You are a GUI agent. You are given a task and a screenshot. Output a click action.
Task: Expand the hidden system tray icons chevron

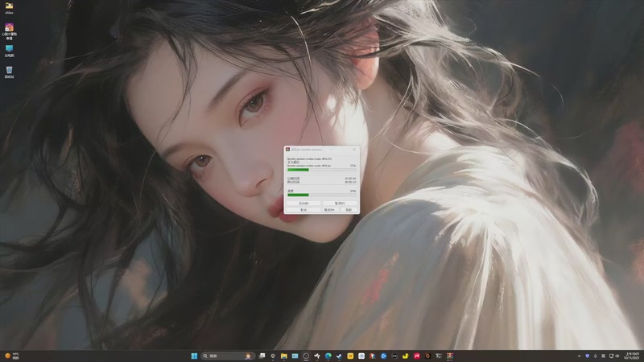(x=579, y=356)
